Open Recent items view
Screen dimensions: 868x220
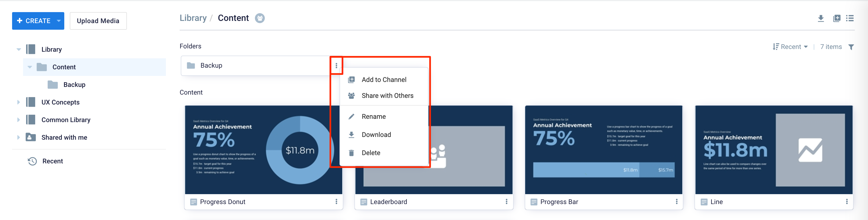(x=52, y=161)
